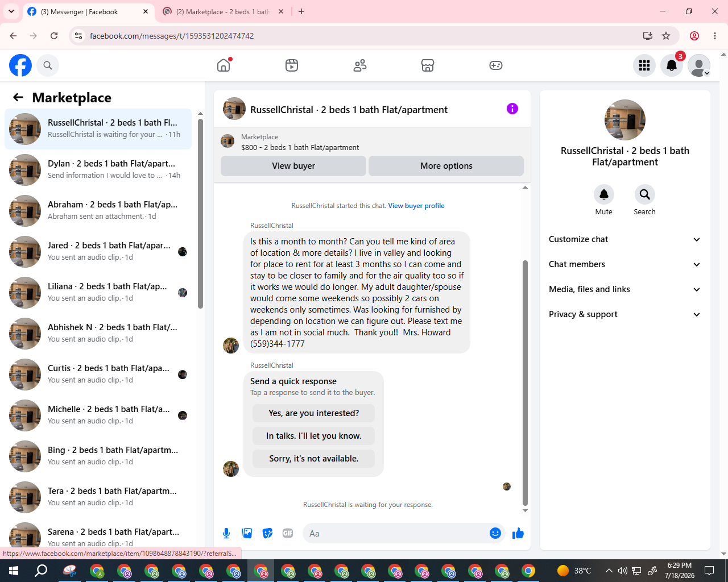View site information icon in address bar
Viewport: 728px width, 582px height.
(78, 36)
